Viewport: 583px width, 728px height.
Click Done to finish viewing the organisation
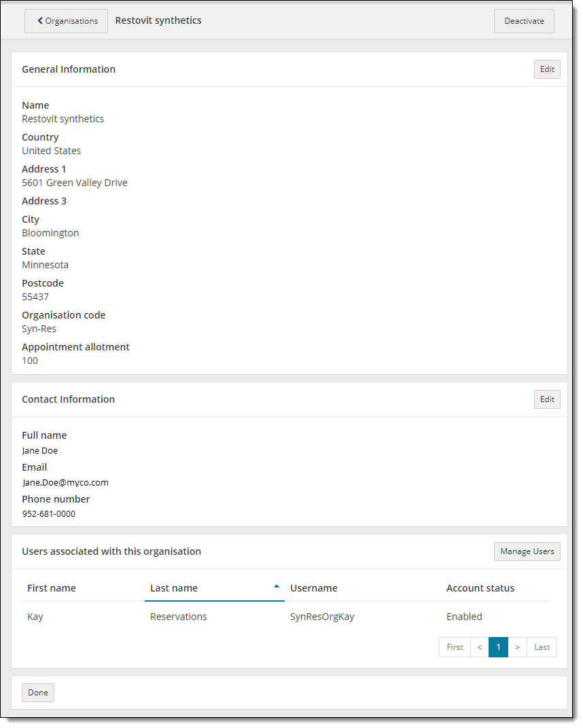tap(37, 692)
